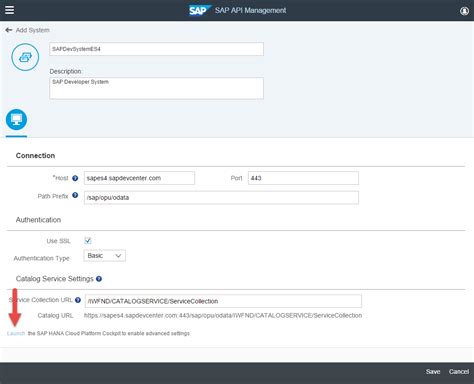Toggle the Use SSL checkbox
Viewport: 474px width, 384px height.
88,240
